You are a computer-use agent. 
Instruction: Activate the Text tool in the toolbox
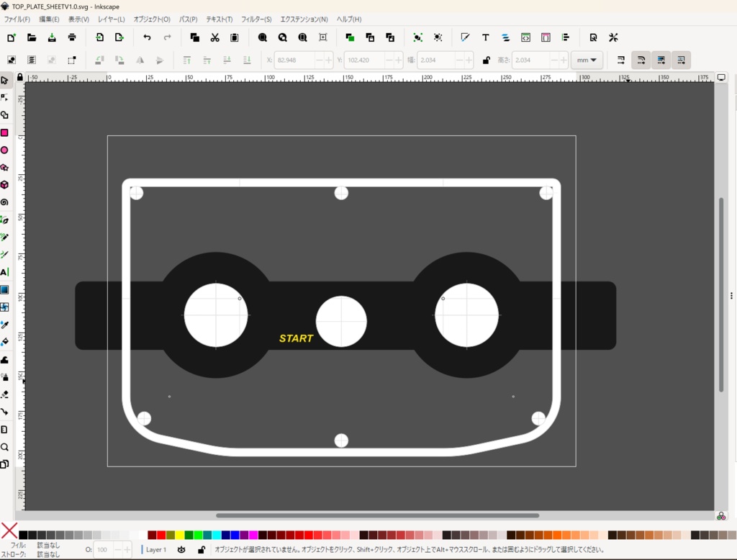(4, 272)
